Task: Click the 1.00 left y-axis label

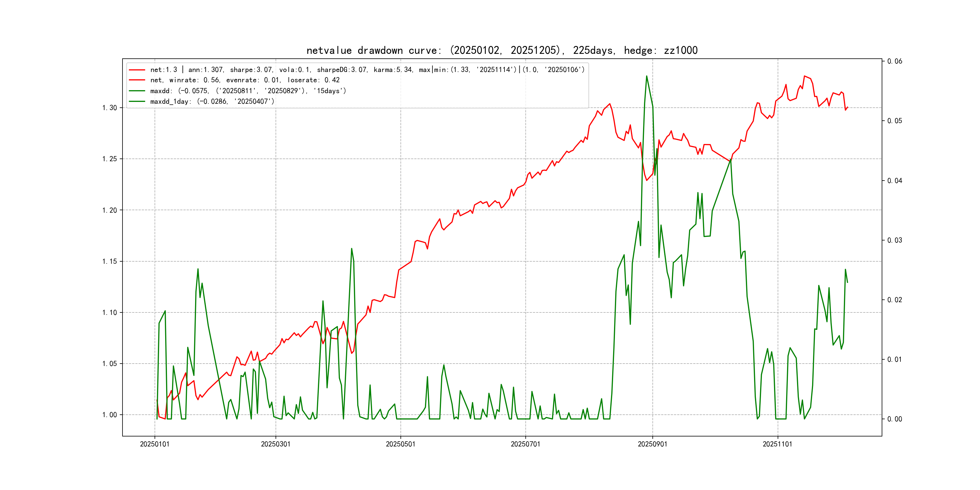Action: click(x=109, y=415)
